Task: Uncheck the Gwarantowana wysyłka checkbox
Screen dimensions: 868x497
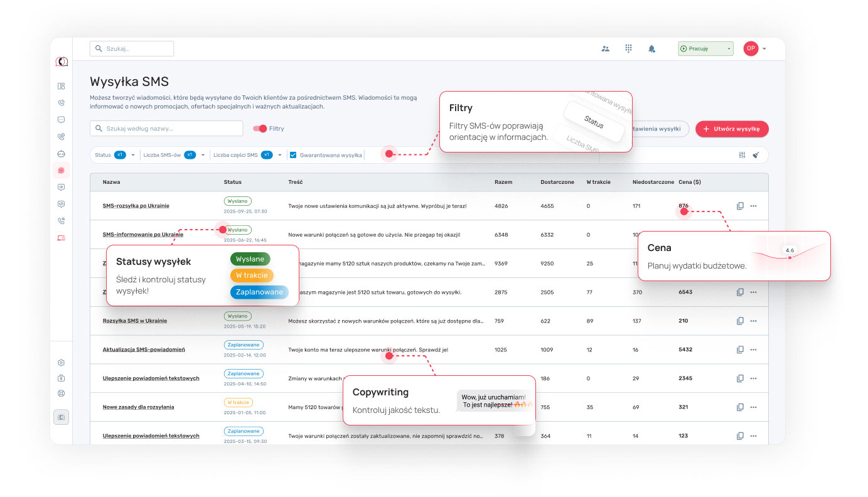Action: click(293, 155)
